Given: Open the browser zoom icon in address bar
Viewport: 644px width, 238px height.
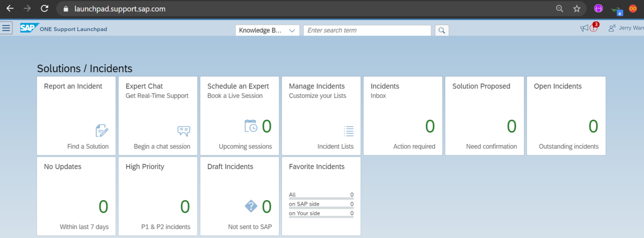Looking at the screenshot, I should point(559,9).
